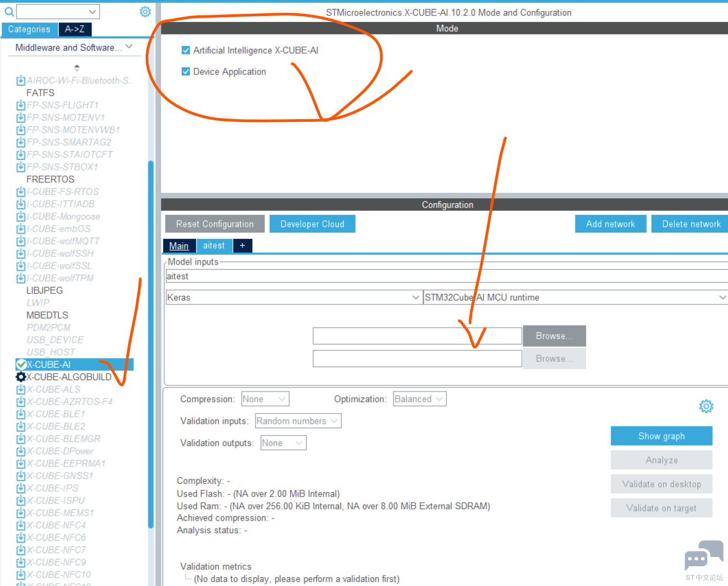This screenshot has width=728, height=586.
Task: Click the download icon beside I-CUBE-wolfSSL
Action: pyautogui.click(x=21, y=266)
